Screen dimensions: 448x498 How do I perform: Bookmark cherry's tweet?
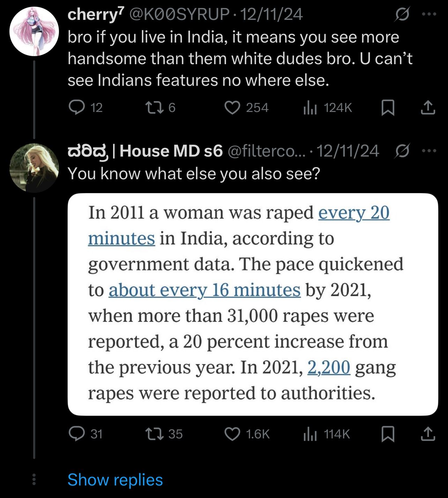388,107
